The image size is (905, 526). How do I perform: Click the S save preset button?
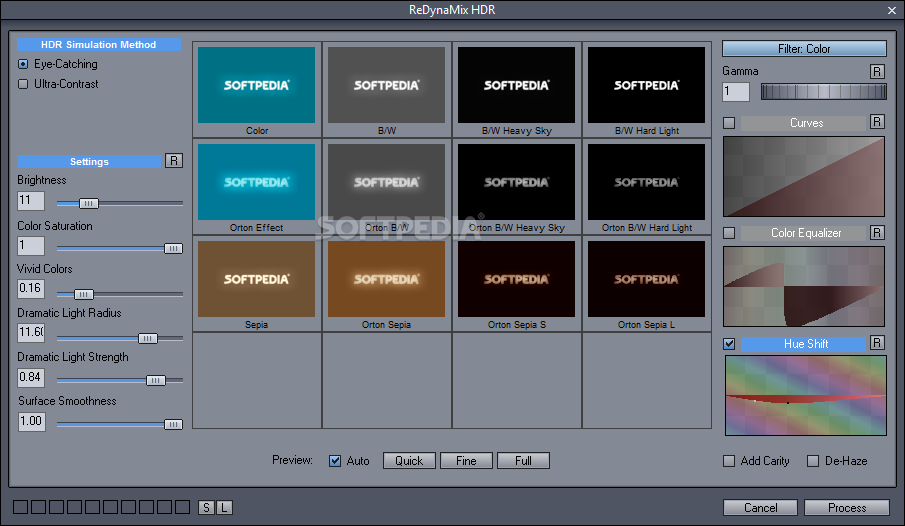[206, 508]
